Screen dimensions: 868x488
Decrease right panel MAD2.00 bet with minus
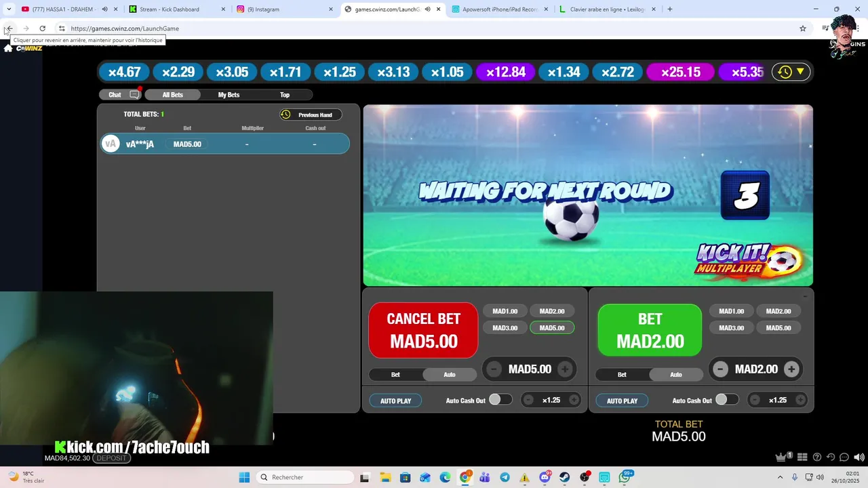point(721,369)
